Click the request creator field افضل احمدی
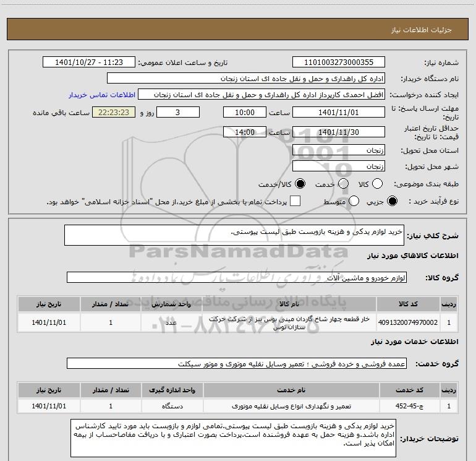This screenshot has width=476, height=461. 261,95
